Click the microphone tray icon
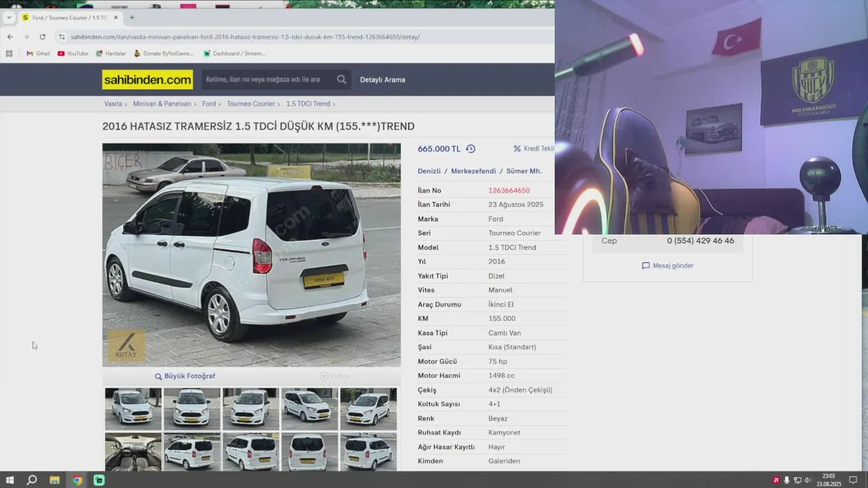The image size is (868, 488). (787, 480)
